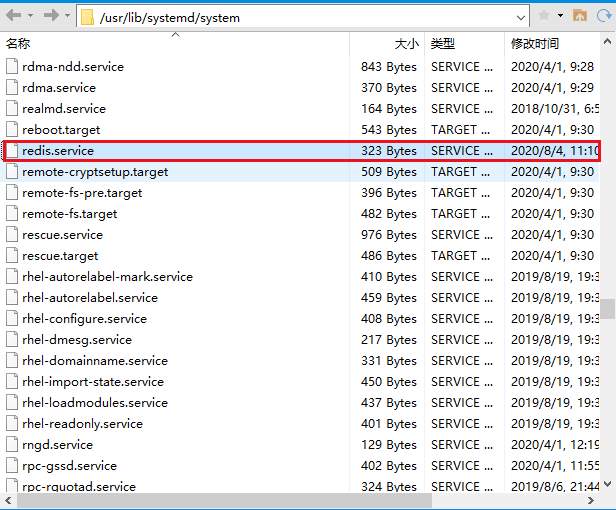Viewport: 616px width, 510px height.
Task: Click the 976 Bytes size cell
Action: (x=389, y=235)
